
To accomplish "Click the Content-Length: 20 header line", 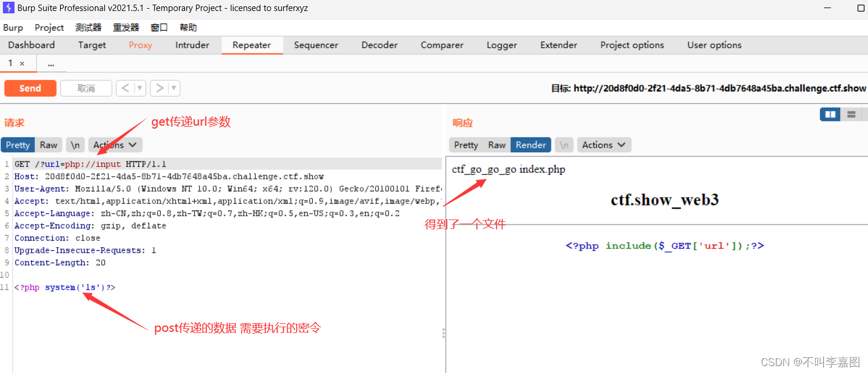I will coord(60,263).
